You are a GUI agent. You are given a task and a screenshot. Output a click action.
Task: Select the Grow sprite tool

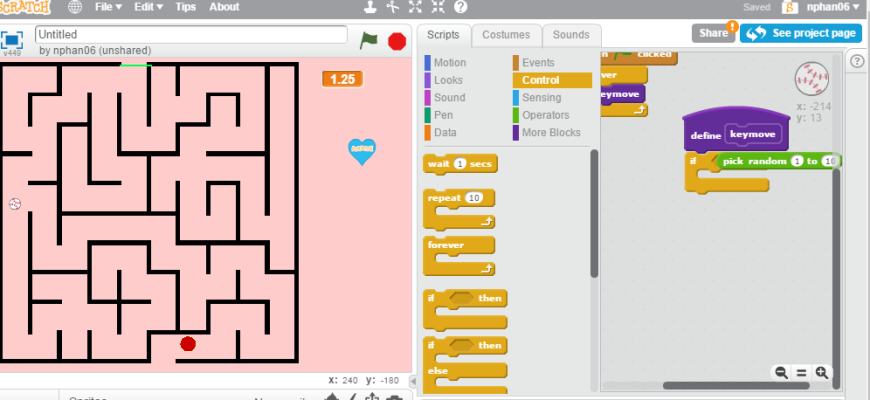(x=416, y=7)
